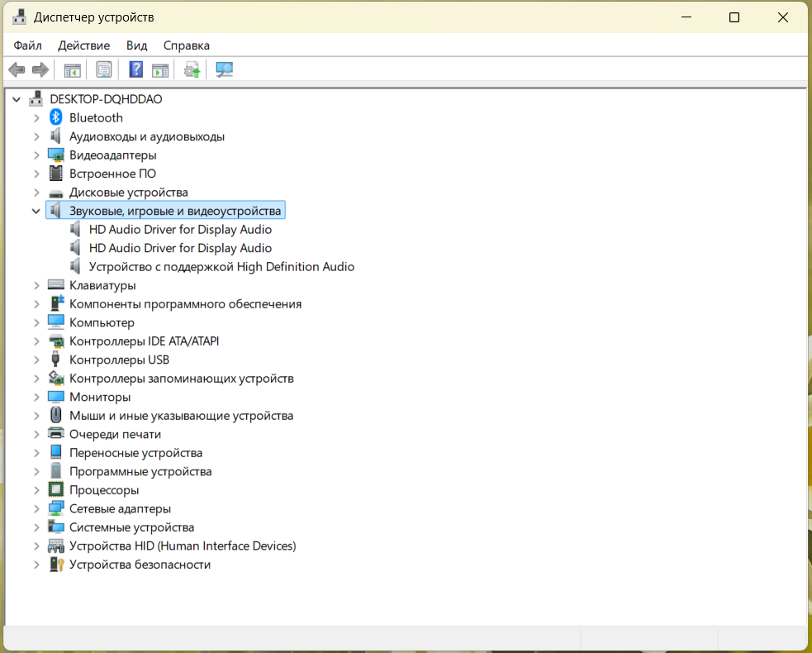
Task: Scan for hardware changes via toolbar icon
Action: (x=224, y=69)
